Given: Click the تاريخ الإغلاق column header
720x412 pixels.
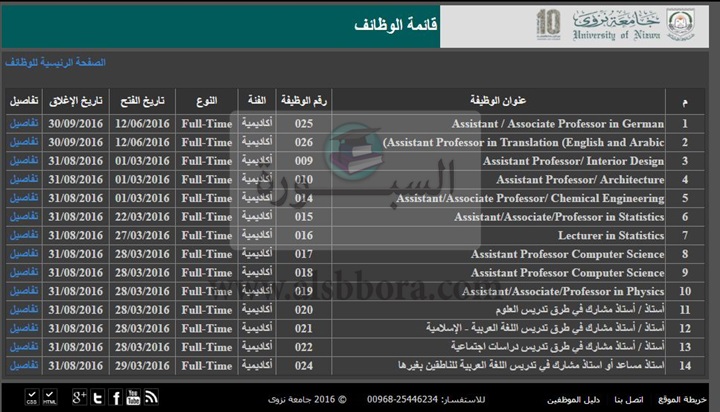Looking at the screenshot, I should point(78,102).
